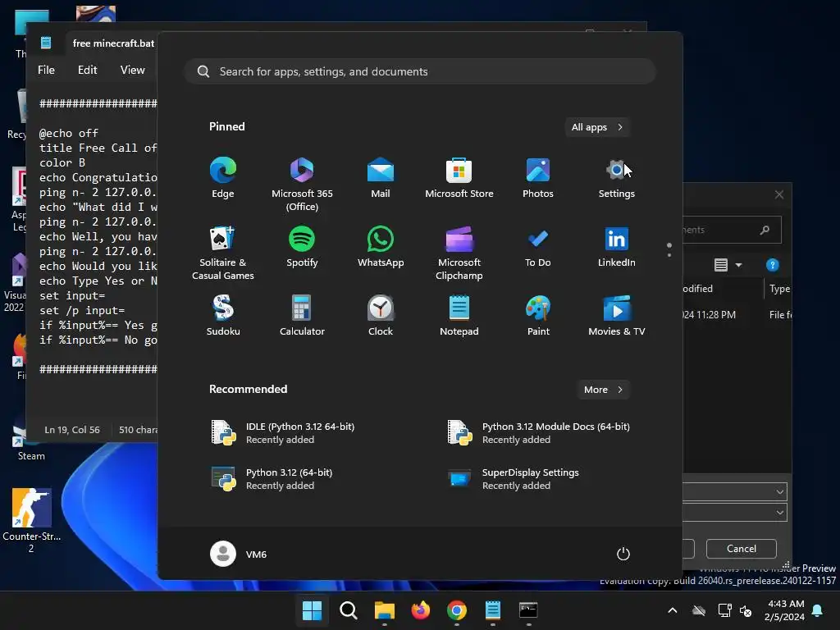This screenshot has width=840, height=630.
Task: Open File Explorer from taskbar
Action: tap(384, 610)
